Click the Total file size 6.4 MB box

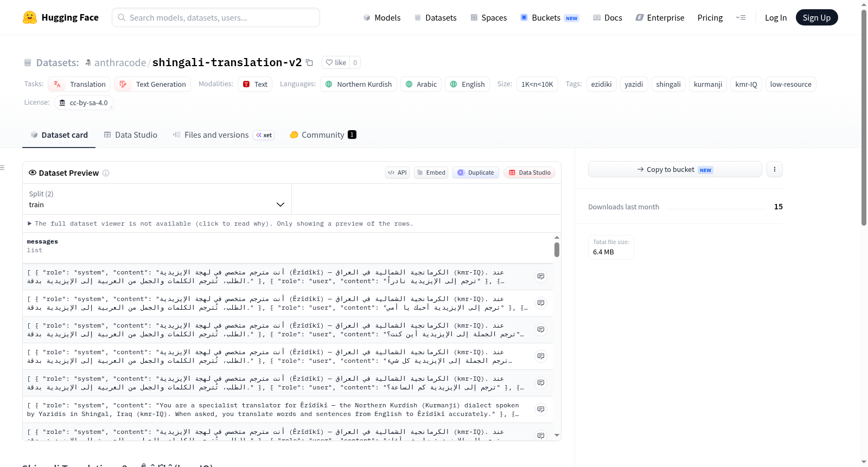(x=611, y=247)
